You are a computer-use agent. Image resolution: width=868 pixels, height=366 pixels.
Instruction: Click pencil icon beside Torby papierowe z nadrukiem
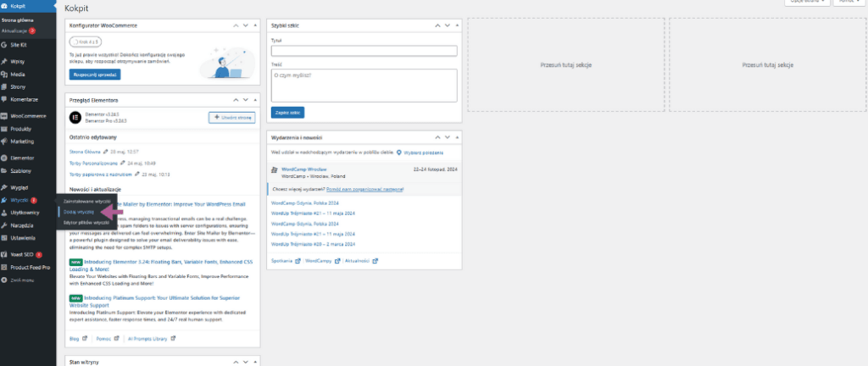click(x=137, y=174)
